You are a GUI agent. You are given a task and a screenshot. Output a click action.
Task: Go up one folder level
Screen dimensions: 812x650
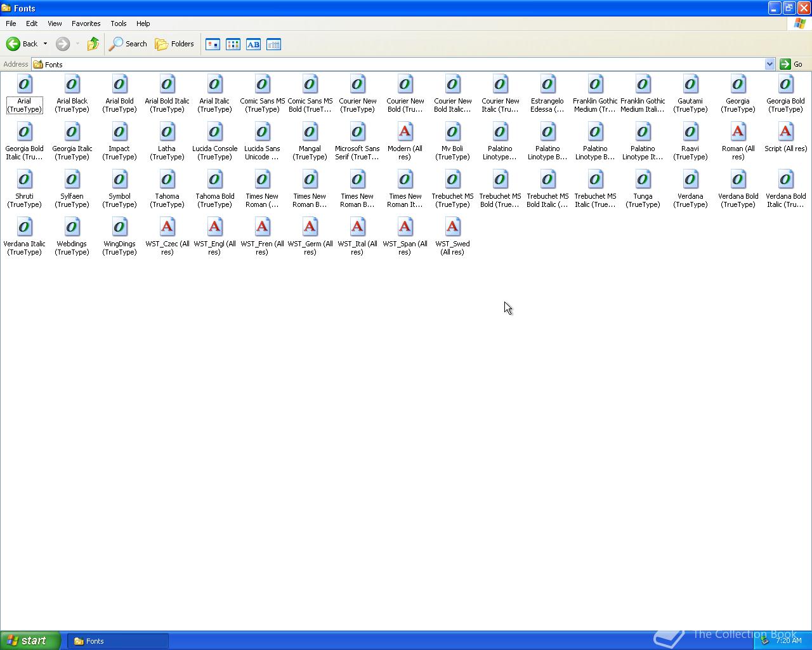pos(93,44)
